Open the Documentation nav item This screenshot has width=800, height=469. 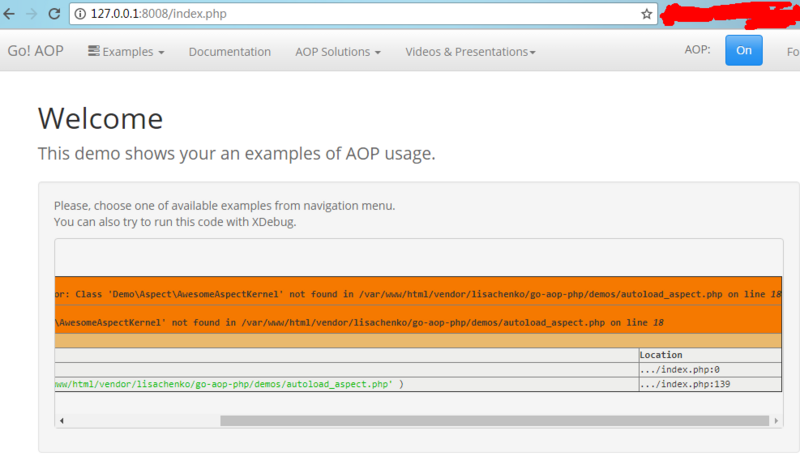(x=229, y=51)
